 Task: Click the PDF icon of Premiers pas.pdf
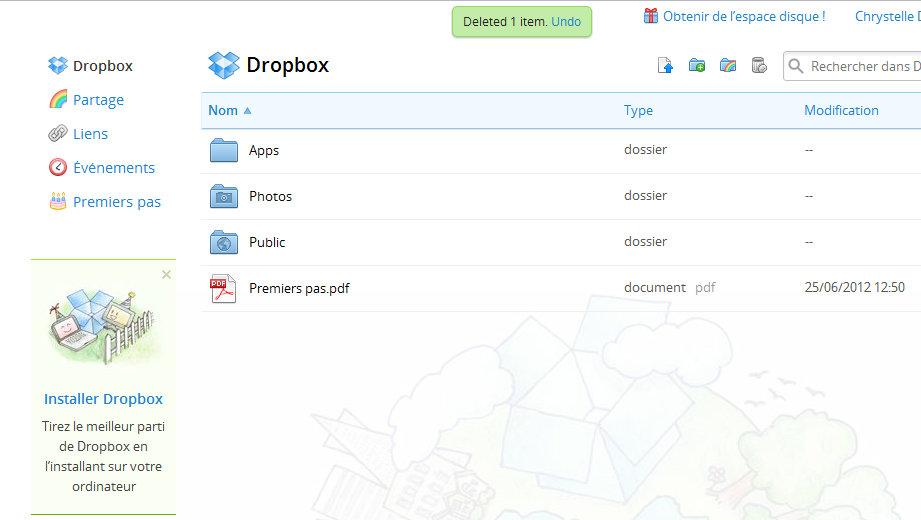tap(223, 288)
